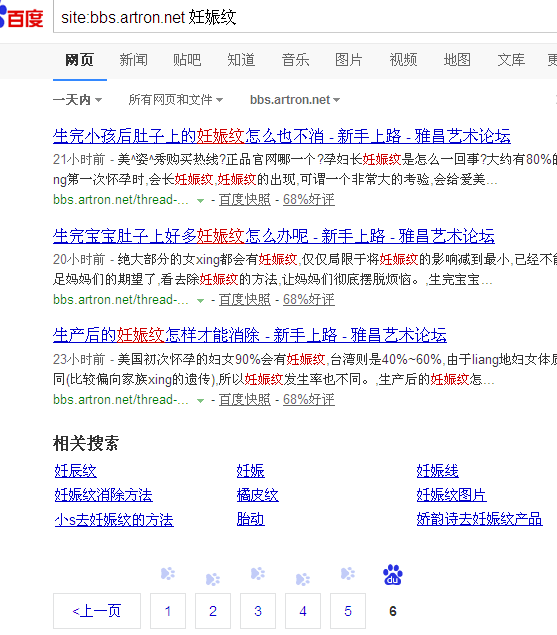Open the 贴吧 tab
The width and height of the screenshot is (557, 635).
187,60
